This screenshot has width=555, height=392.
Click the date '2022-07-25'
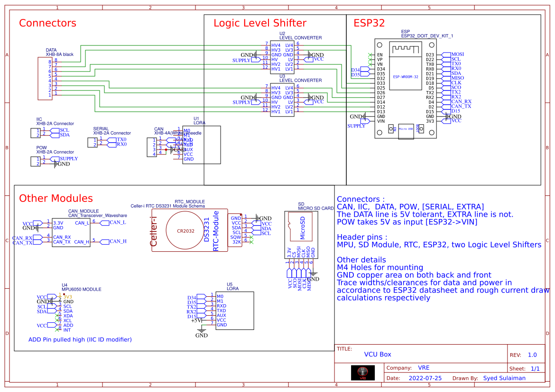tap(425, 378)
